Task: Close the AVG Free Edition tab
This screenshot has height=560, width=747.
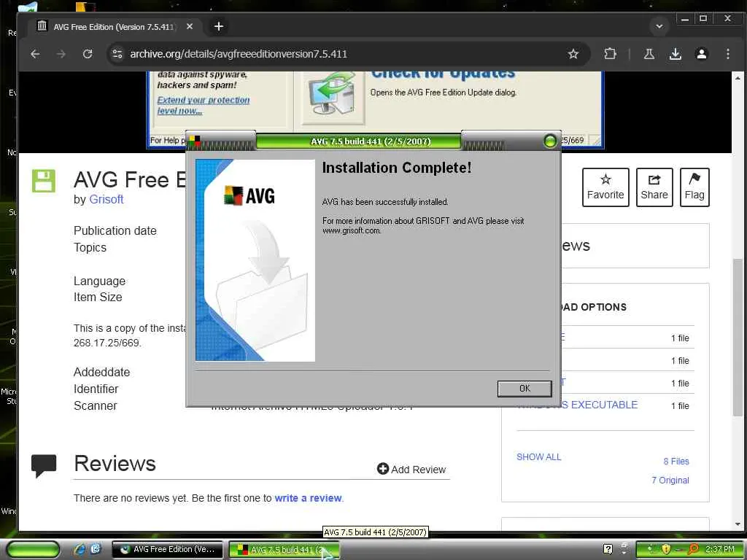Action: tap(190, 27)
